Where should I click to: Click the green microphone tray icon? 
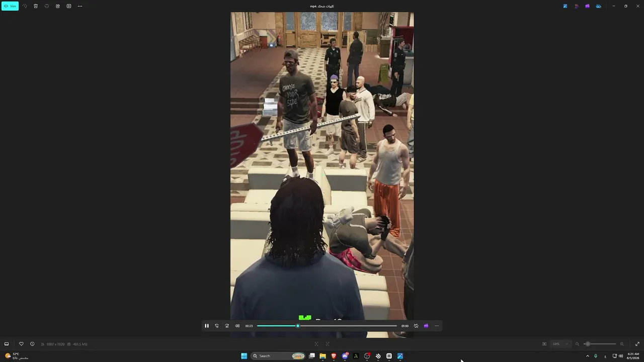596,356
